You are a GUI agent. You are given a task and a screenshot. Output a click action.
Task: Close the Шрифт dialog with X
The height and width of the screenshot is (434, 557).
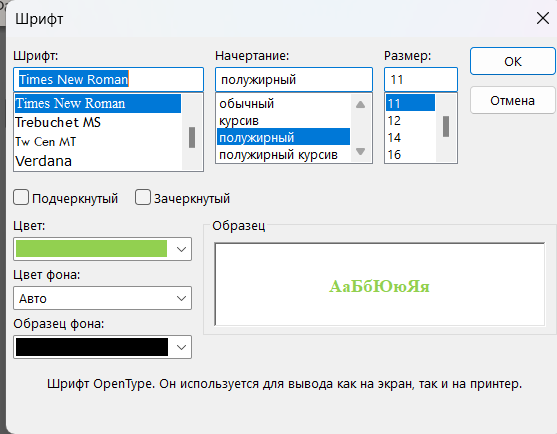tap(542, 18)
